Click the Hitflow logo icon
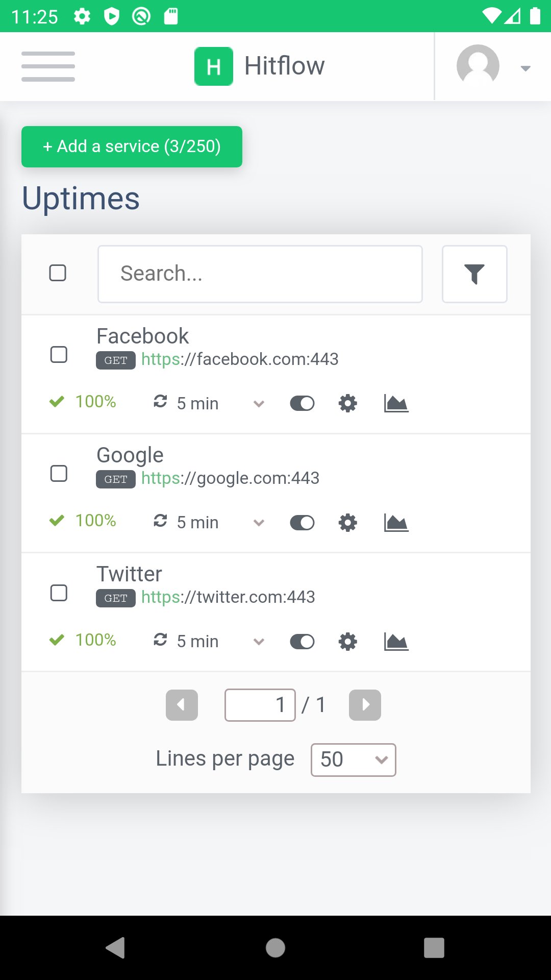Screen dimensions: 551x980 pos(213,65)
